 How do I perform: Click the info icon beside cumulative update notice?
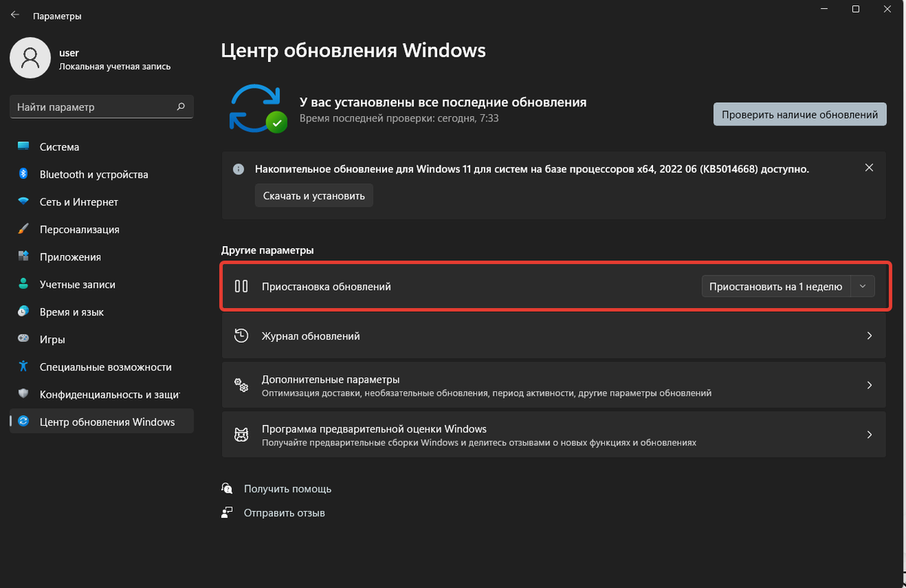(x=239, y=170)
